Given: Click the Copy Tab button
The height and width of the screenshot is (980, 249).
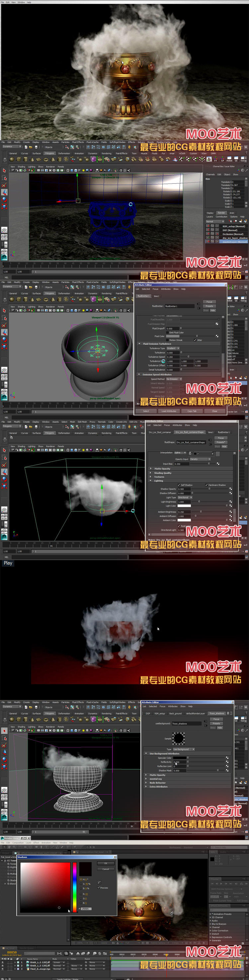Looking at the screenshot, I should [192, 411].
